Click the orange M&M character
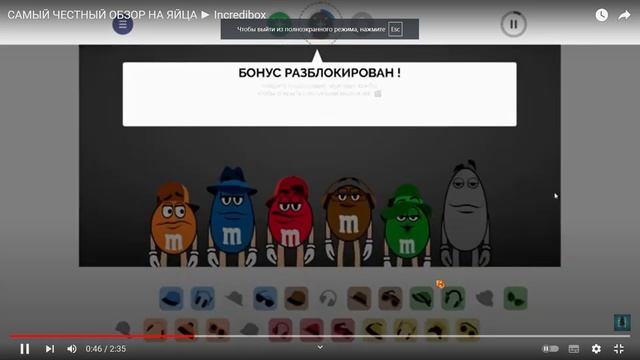Viewport: 640px width, 360px height. tap(174, 224)
